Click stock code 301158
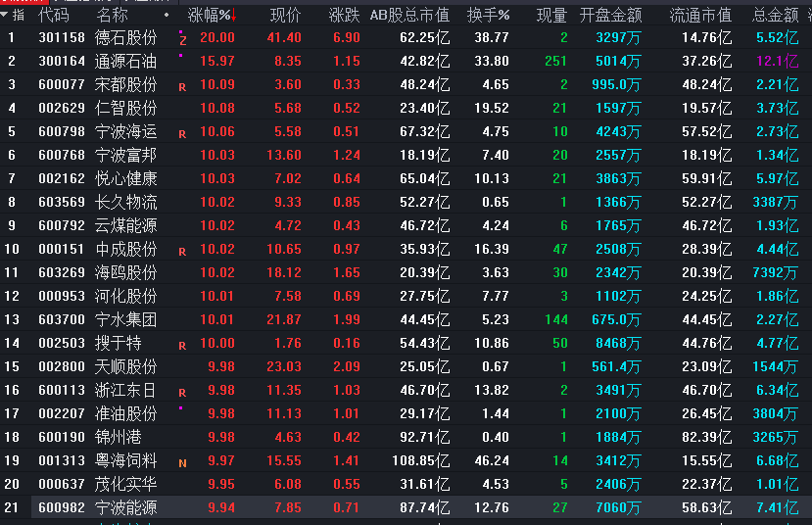Viewport: 812px width, 525px height. [62, 37]
